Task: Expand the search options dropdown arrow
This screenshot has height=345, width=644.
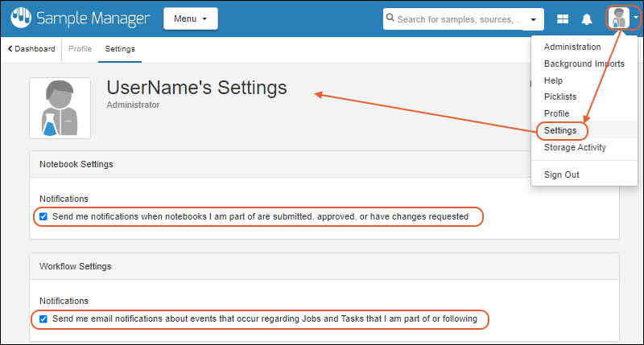Action: (533, 18)
